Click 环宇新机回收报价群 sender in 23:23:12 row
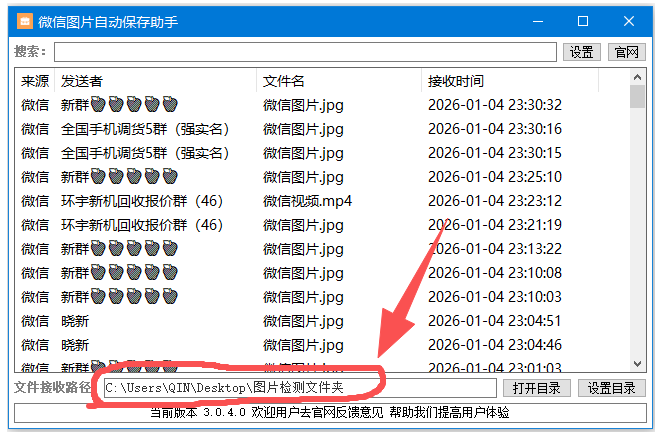The width and height of the screenshot is (657, 436). [x=142, y=201]
